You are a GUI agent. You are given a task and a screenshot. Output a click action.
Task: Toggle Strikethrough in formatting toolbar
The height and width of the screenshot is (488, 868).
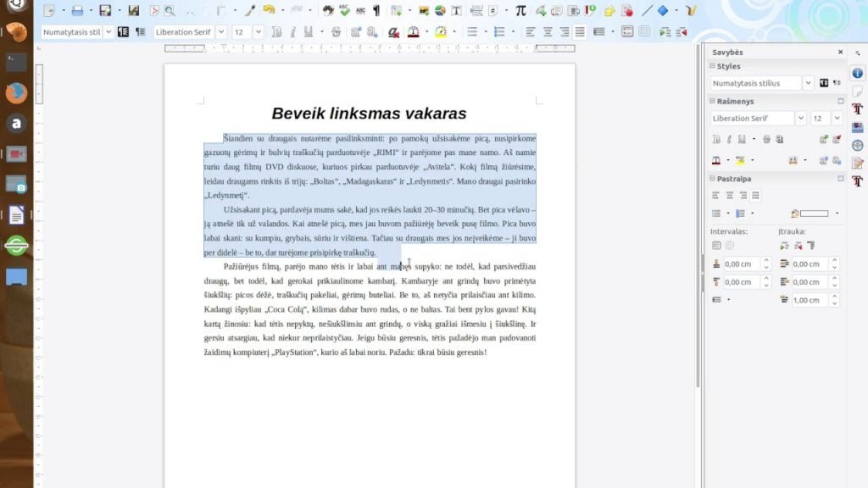click(x=336, y=32)
